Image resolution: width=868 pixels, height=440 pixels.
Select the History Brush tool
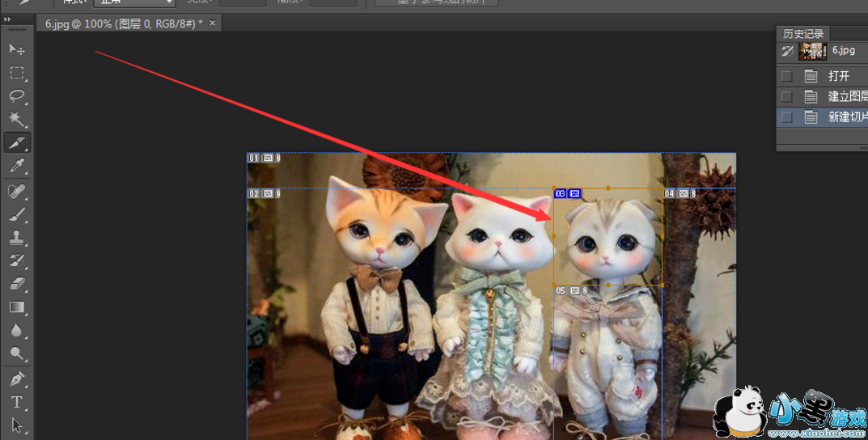point(17,260)
